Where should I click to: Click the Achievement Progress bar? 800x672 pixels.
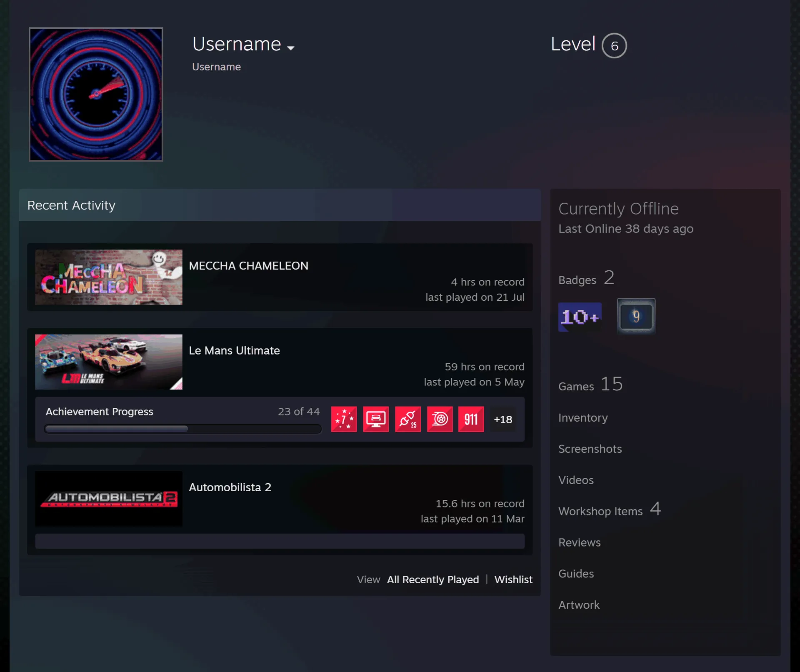pyautogui.click(x=183, y=429)
